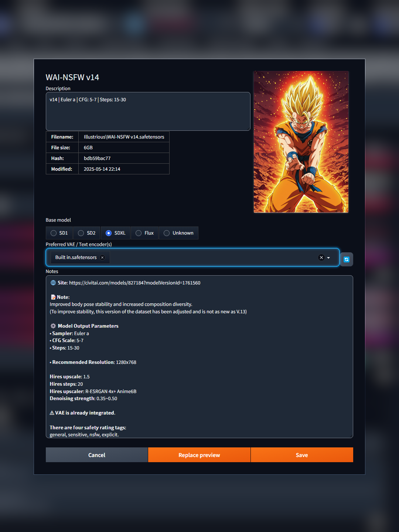Remove the Built in.safetensors tag
399x532 pixels.
(x=102, y=258)
